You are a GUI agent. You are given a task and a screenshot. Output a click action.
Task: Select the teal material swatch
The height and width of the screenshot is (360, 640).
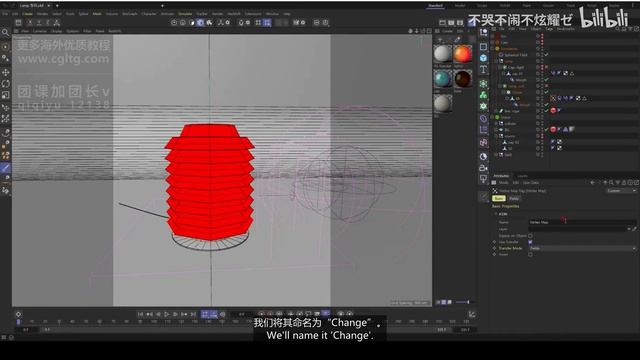442,78
